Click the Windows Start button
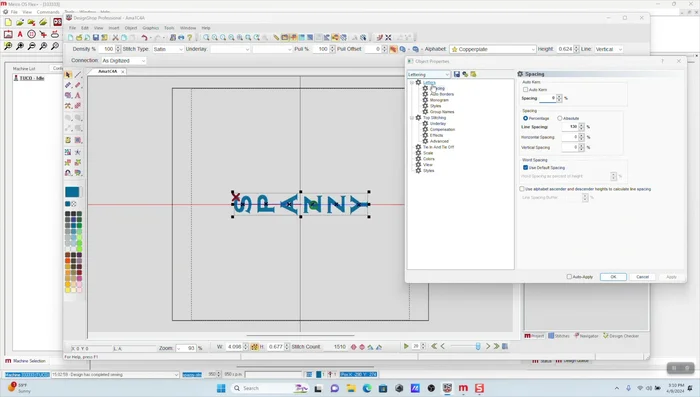This screenshot has width=700, height=397. (221, 388)
